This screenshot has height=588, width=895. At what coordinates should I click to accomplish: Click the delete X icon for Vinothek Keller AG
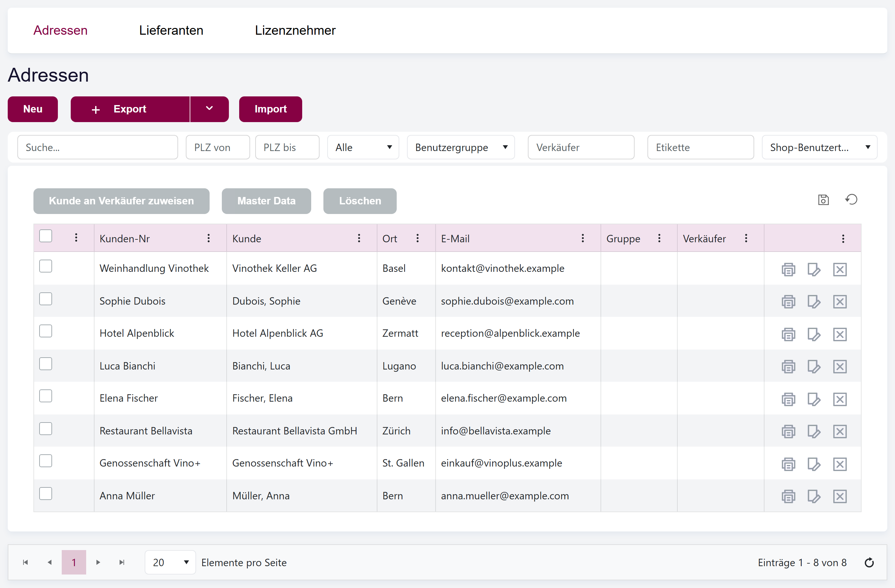tap(840, 269)
